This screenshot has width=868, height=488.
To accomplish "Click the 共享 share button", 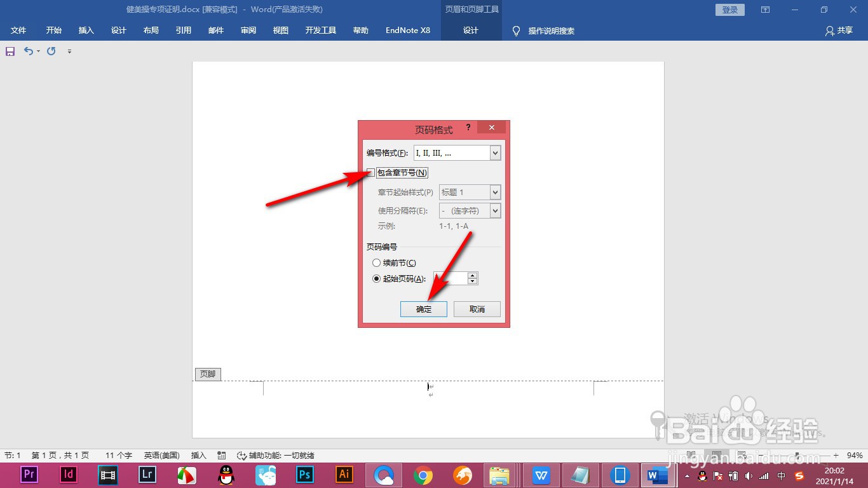I will [x=839, y=30].
